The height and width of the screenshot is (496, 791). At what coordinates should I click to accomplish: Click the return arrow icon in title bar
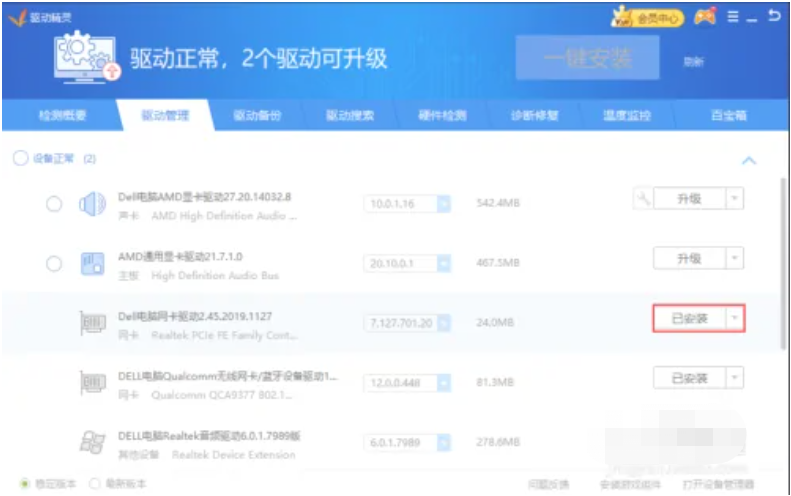click(774, 16)
